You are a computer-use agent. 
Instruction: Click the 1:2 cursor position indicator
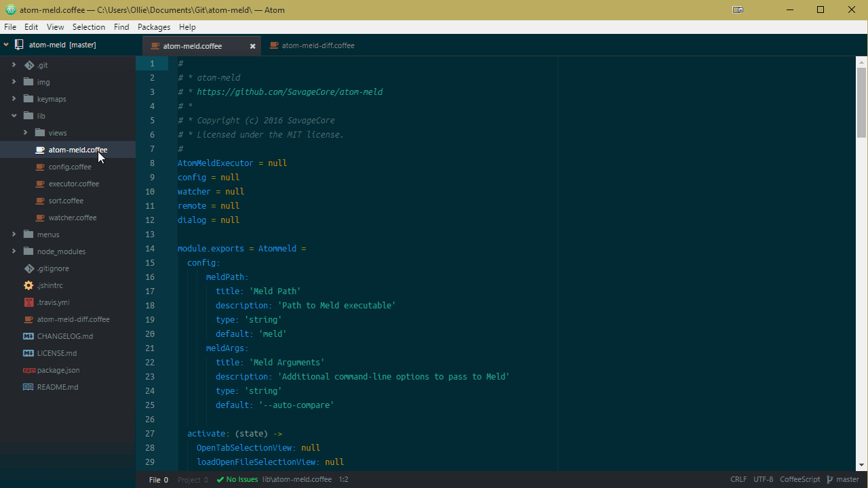tap(344, 479)
